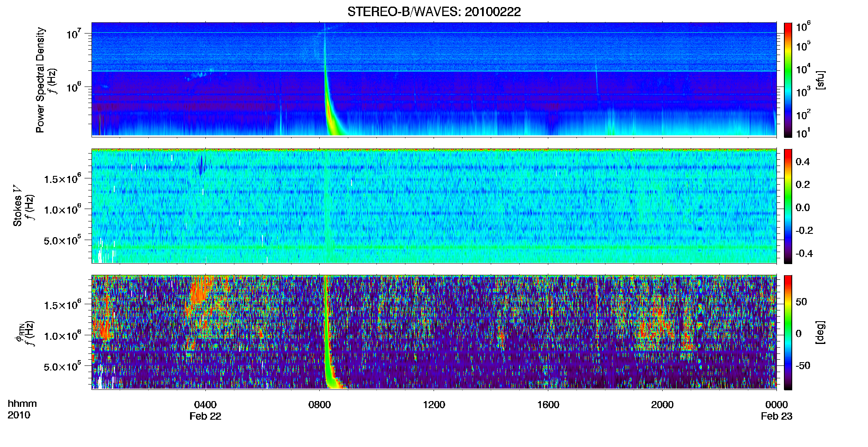Select the Power Spectral Density axis label
The width and height of the screenshot is (868, 447).
coord(40,80)
